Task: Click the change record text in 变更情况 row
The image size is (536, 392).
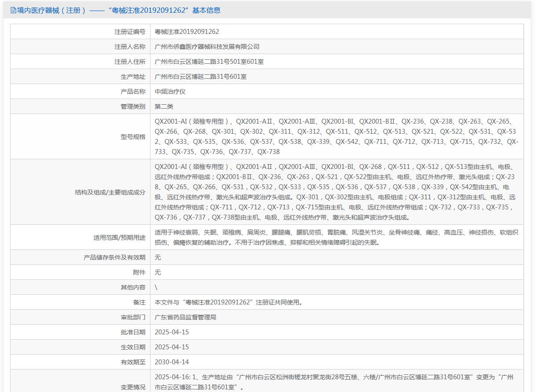Action: [334, 382]
